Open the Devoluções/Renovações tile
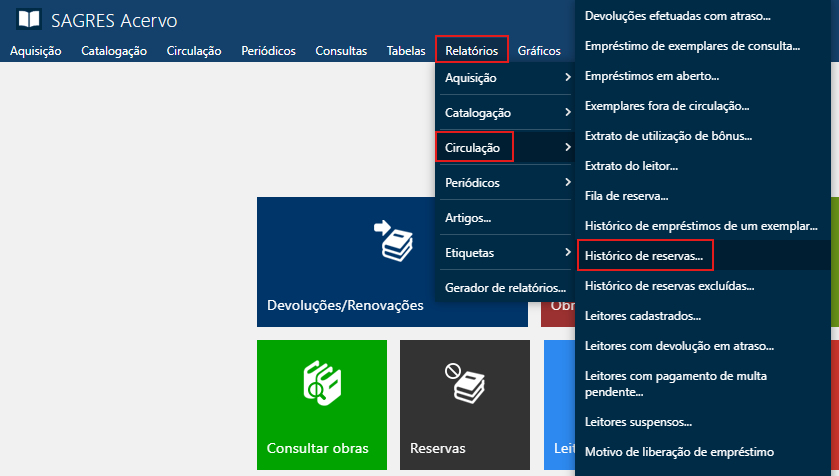 click(x=392, y=262)
